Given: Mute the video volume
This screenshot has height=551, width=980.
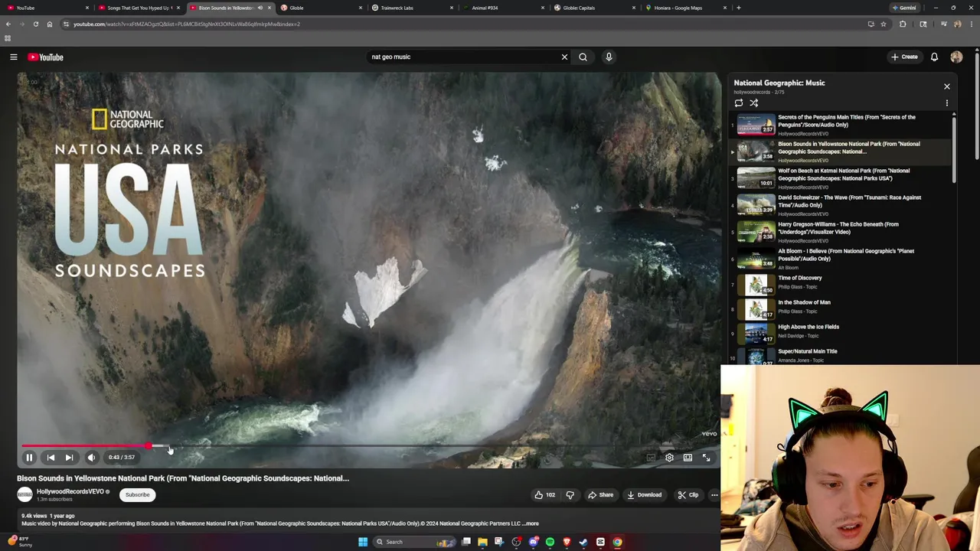Looking at the screenshot, I should click(91, 458).
